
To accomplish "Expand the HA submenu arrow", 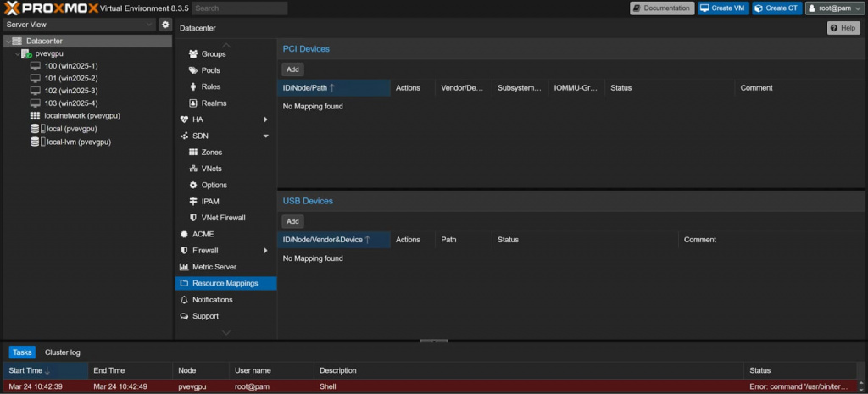I will [x=265, y=119].
